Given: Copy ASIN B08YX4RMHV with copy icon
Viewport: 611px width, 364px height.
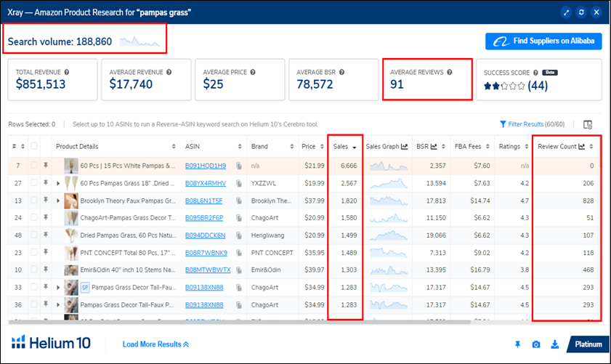Looking at the screenshot, I should pyautogui.click(x=239, y=183).
